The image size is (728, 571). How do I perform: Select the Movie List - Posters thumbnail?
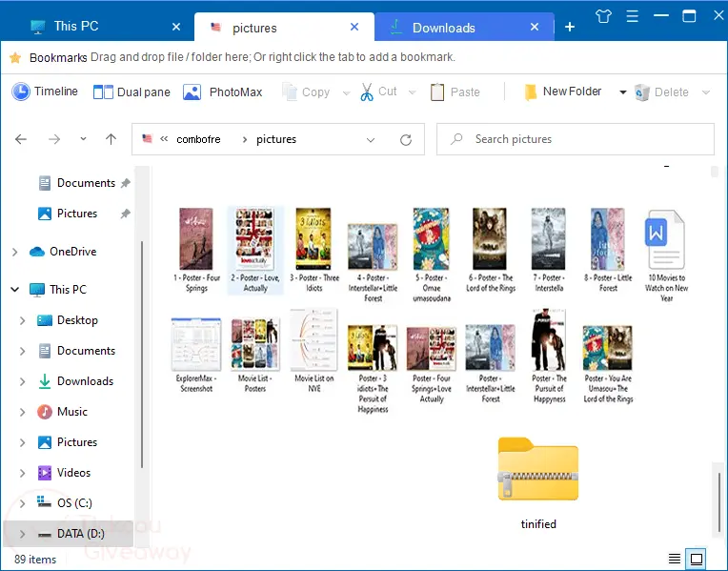[254, 356]
